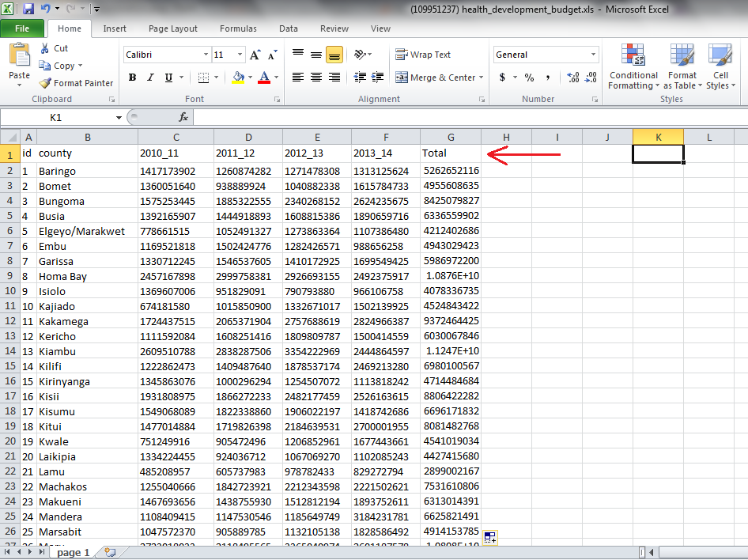Click the Save icon in the Quick Access toolbar

(x=28, y=9)
